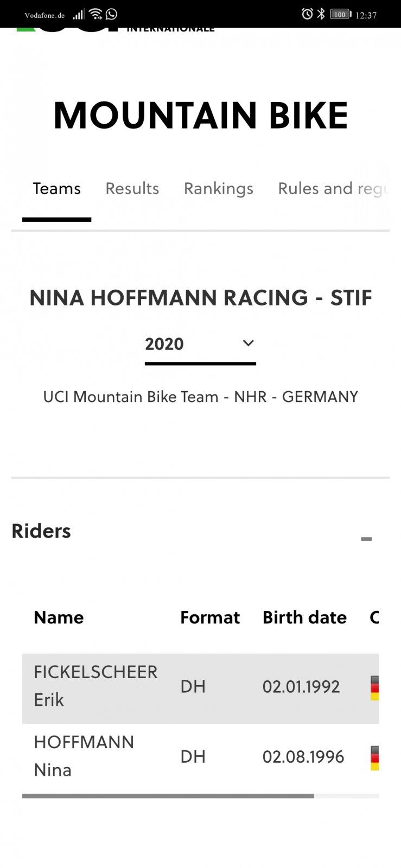
Task: Click the chevron arrow next to 2020
Action: point(248,343)
